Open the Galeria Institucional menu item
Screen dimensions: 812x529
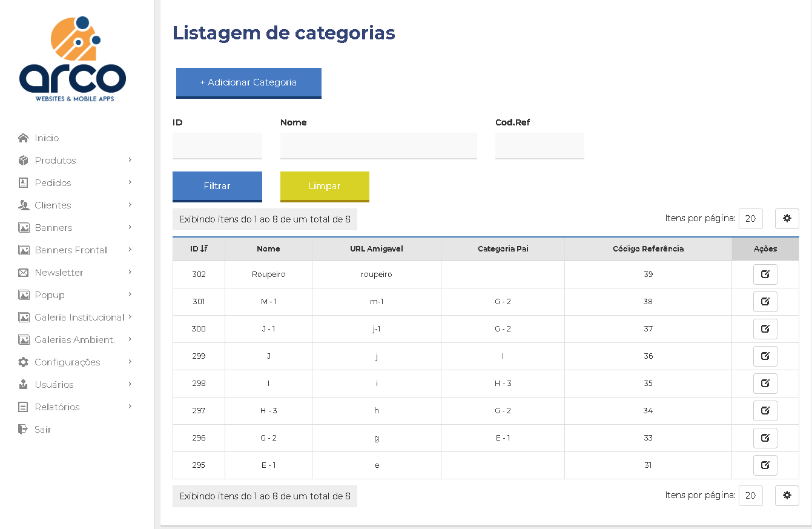79,318
